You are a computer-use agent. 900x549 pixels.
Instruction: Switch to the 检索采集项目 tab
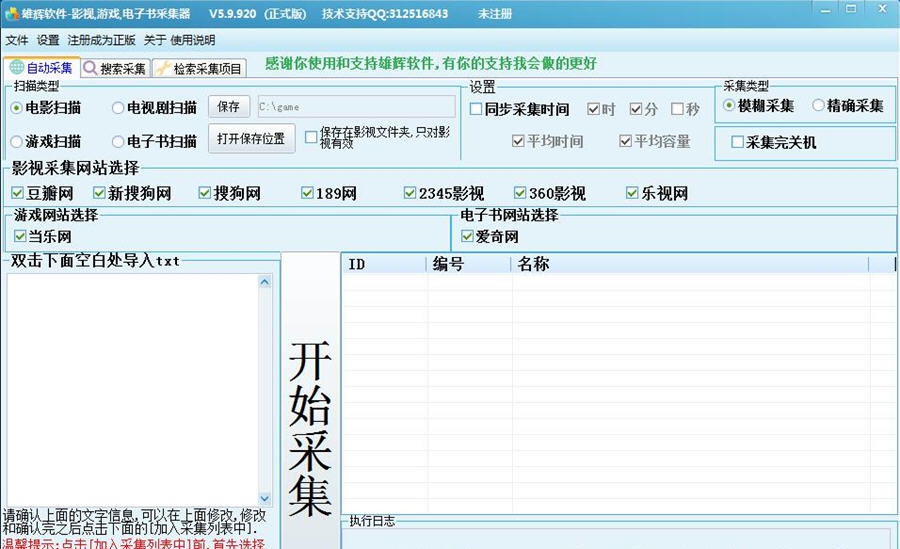[200, 68]
